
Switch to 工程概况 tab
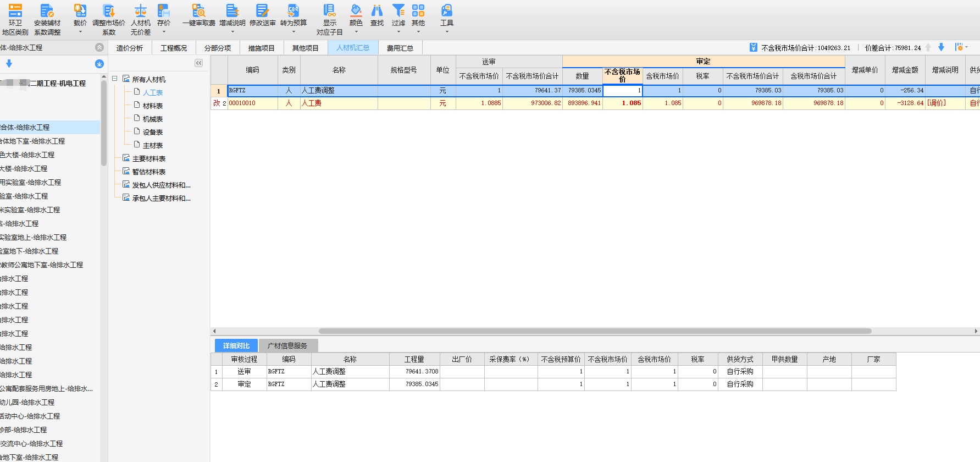174,48
